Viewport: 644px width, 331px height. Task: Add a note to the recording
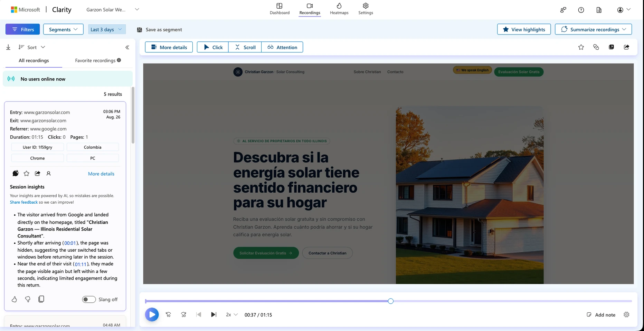click(x=601, y=315)
